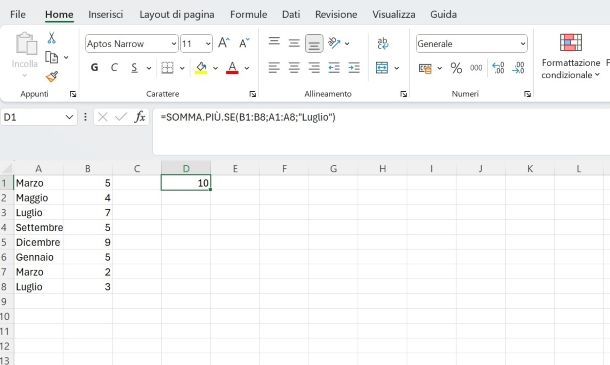Apply thousands separator 000 style
610x365 pixels.
(476, 68)
